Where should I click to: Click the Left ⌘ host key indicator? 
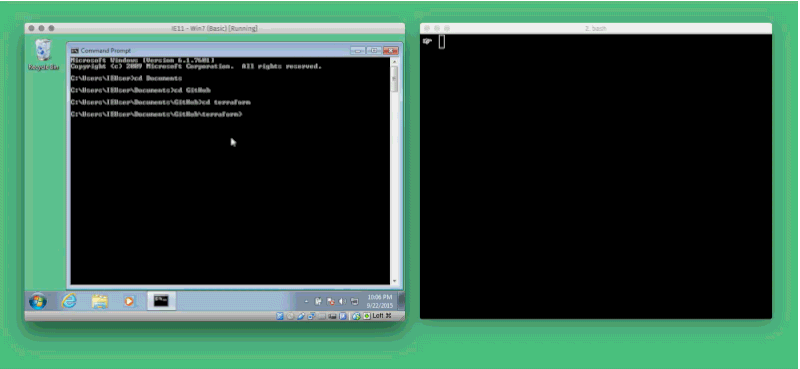[x=382, y=316]
